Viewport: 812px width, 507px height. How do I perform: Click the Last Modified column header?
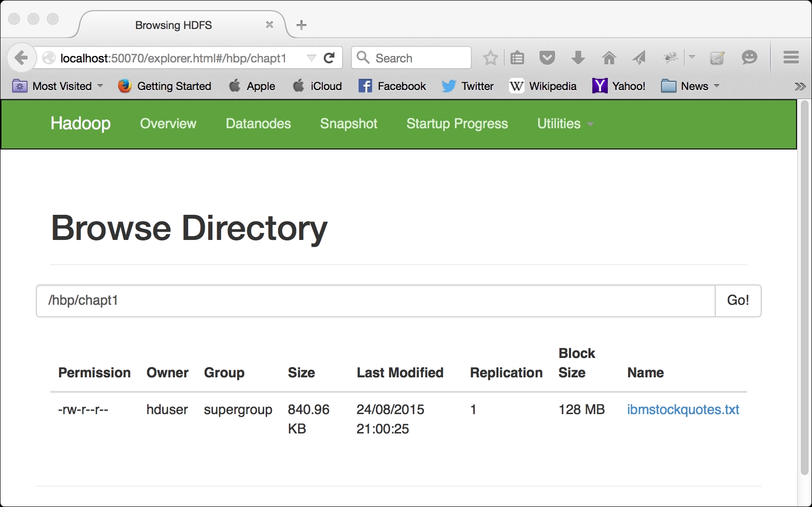click(400, 373)
